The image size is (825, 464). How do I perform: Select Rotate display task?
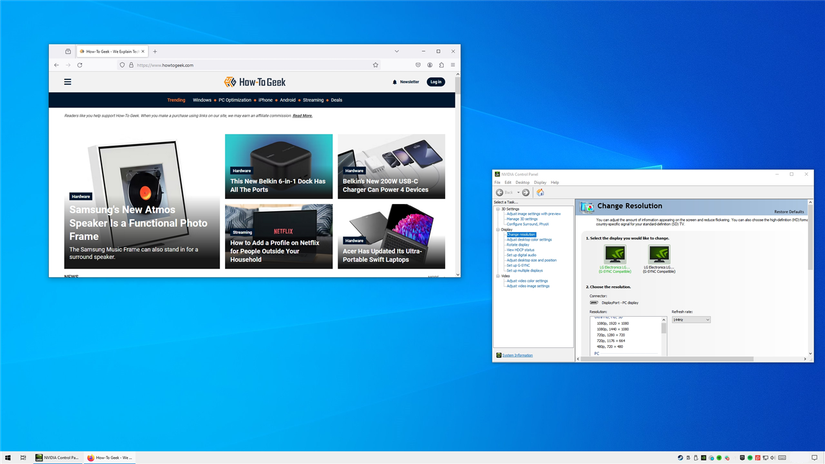click(518, 245)
